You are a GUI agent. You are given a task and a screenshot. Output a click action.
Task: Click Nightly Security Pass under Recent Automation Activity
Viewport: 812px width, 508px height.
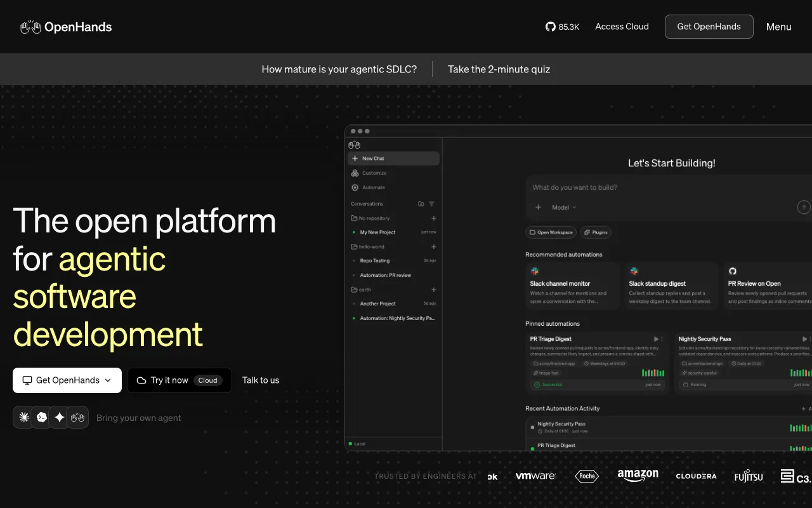pyautogui.click(x=561, y=424)
